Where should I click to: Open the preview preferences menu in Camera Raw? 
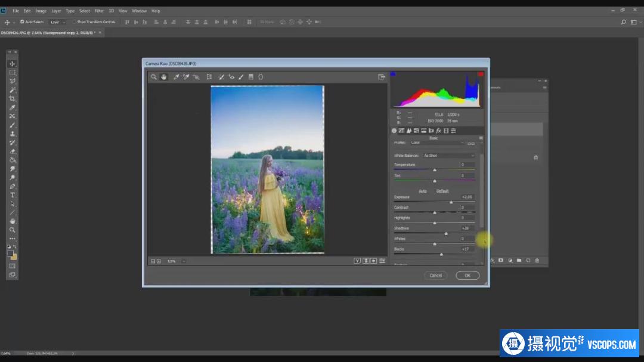point(382,261)
